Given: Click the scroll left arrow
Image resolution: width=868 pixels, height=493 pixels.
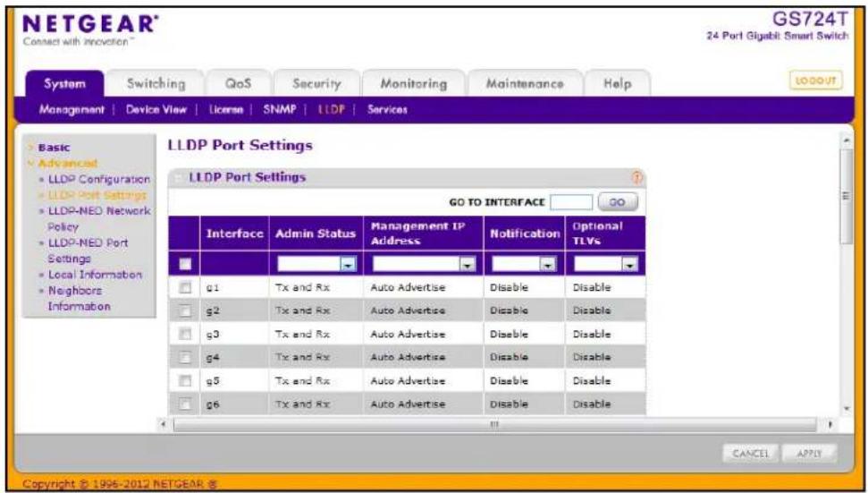Looking at the screenshot, I should pyautogui.click(x=164, y=425).
